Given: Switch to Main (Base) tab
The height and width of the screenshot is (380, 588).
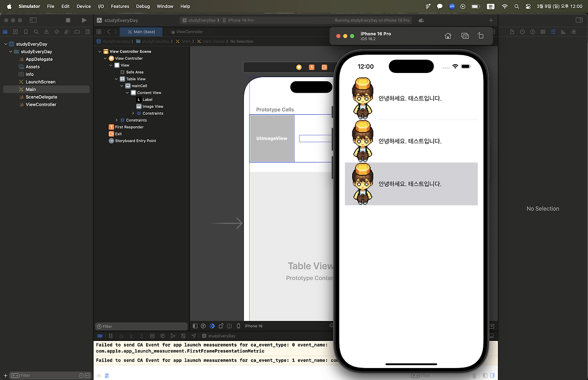Looking at the screenshot, I should (x=141, y=32).
